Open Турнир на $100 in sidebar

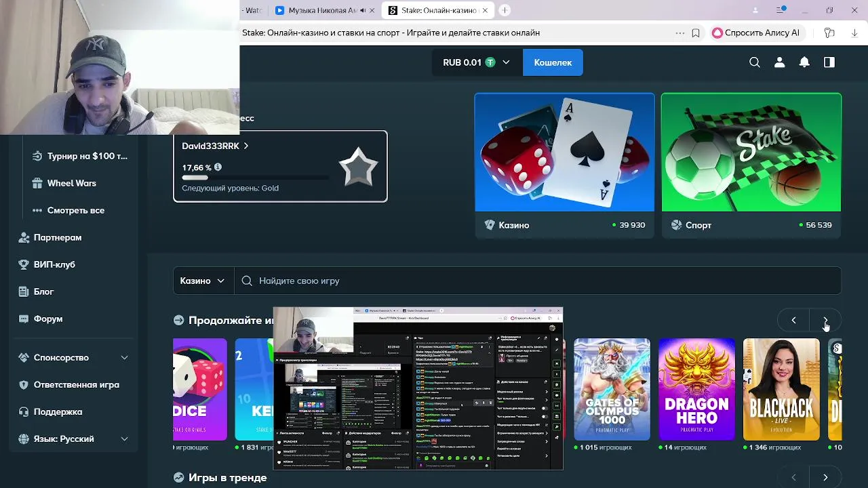pos(87,156)
